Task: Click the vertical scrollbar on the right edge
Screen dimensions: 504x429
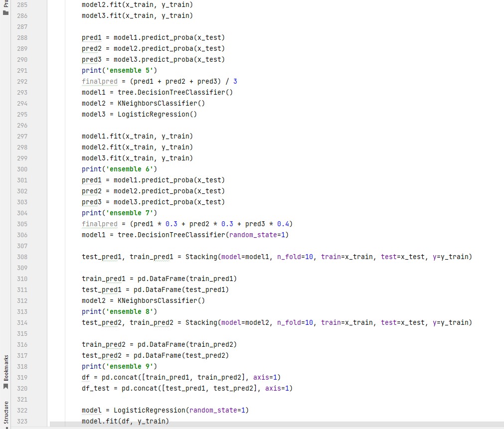Action: point(502,214)
